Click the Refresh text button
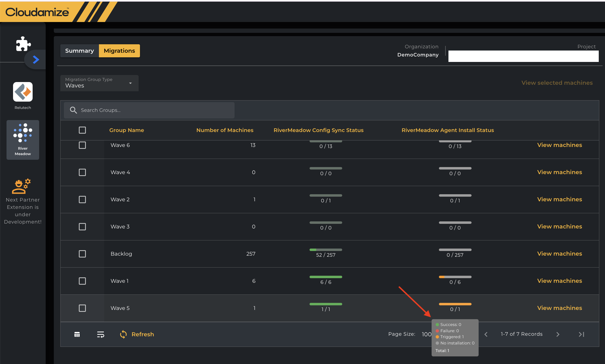The width and height of the screenshot is (605, 364). [x=143, y=334]
